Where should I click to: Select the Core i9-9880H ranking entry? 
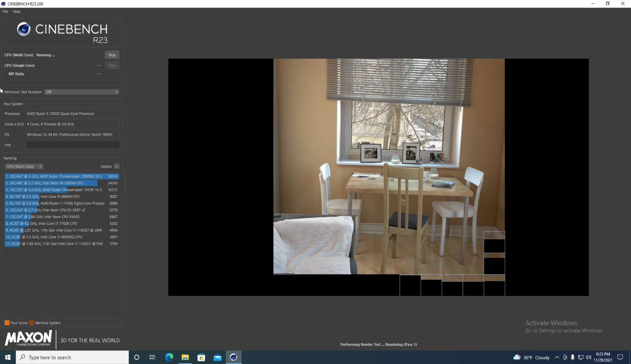62,197
